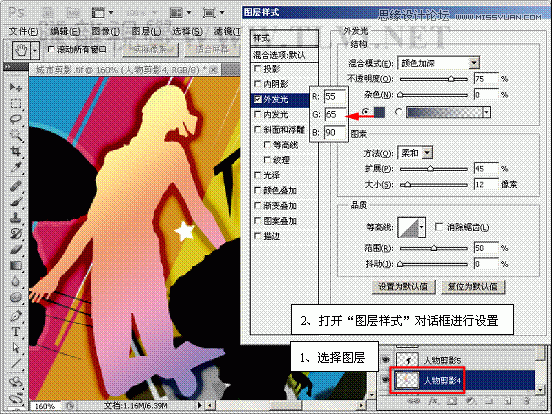Viewport: 552px width, 414px height.
Task: Select the Path Selection tool
Action: (15, 348)
